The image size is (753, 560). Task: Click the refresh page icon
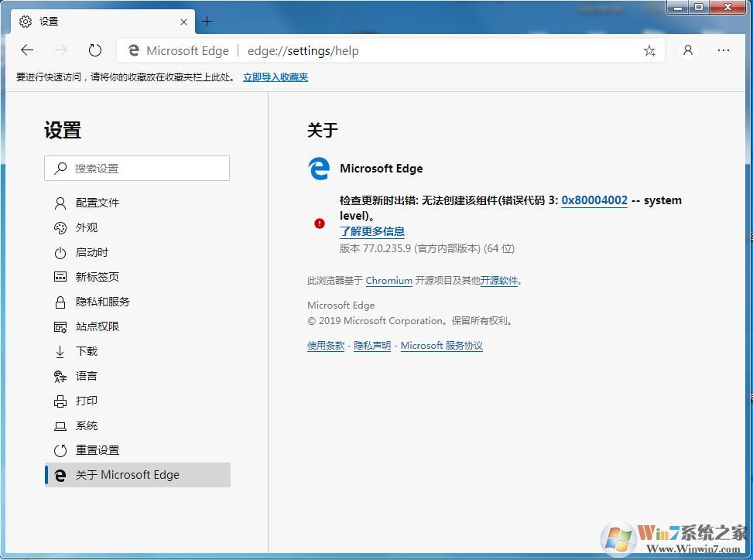95,50
